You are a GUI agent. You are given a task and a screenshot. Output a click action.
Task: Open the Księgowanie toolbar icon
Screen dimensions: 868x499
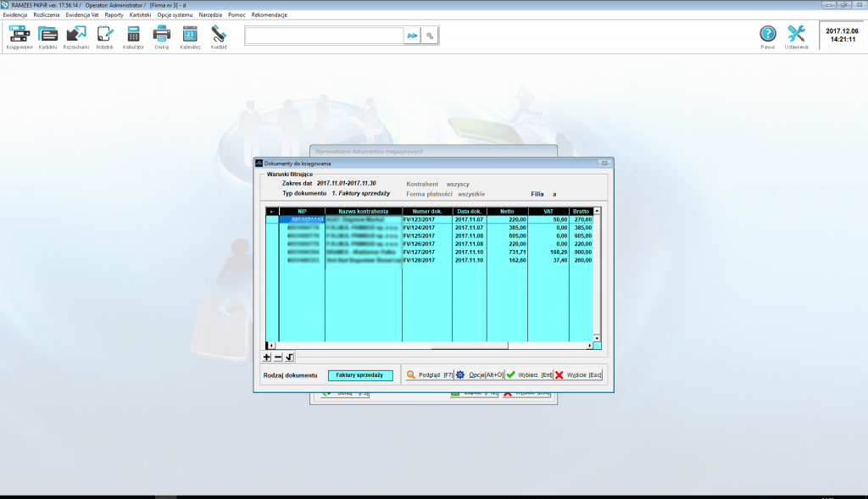[19, 35]
